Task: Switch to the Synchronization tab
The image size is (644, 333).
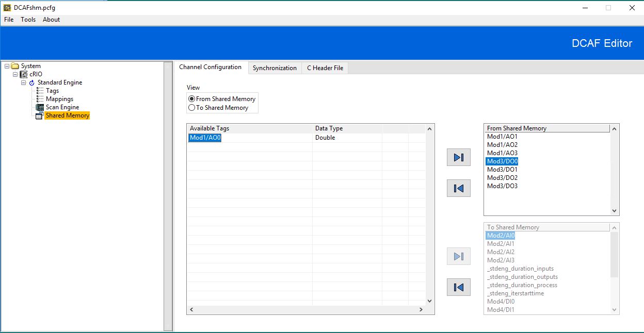Action: 275,68
